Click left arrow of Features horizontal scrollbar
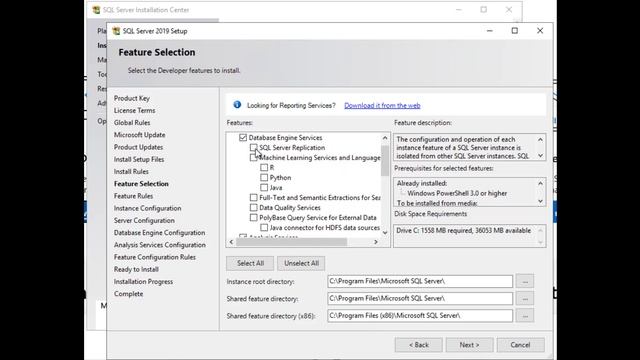The image size is (640, 360). [231, 242]
